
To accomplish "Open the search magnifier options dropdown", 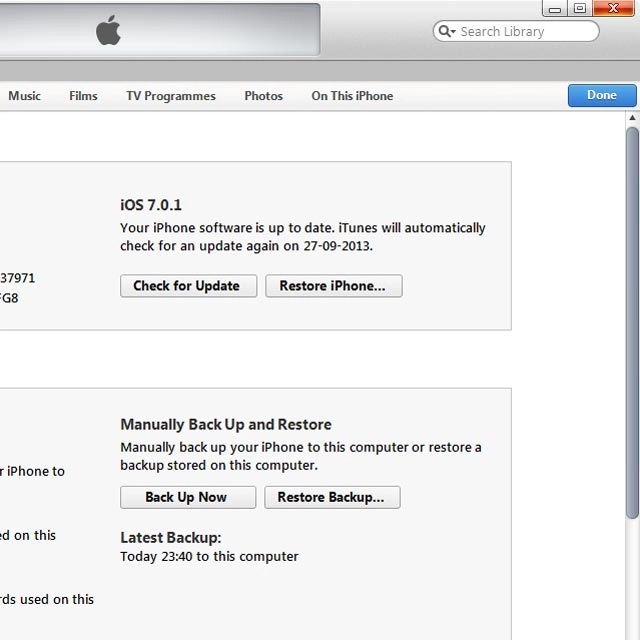I will coord(445,32).
